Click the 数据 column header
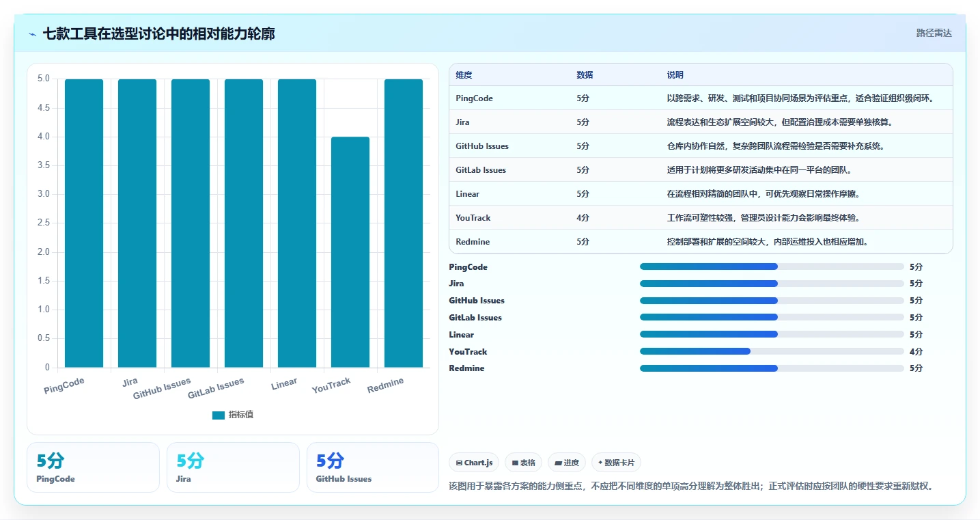Viewport: 980px width, 520px height. coord(585,75)
